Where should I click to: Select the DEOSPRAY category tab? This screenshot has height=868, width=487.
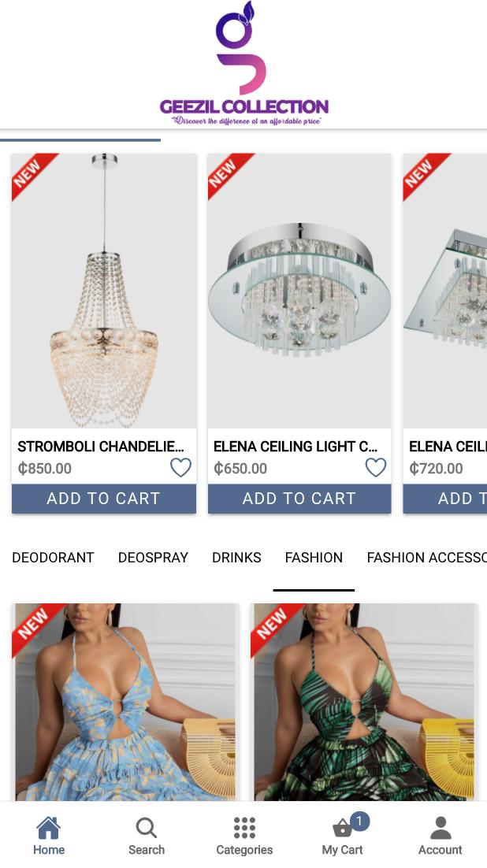pyautogui.click(x=153, y=558)
